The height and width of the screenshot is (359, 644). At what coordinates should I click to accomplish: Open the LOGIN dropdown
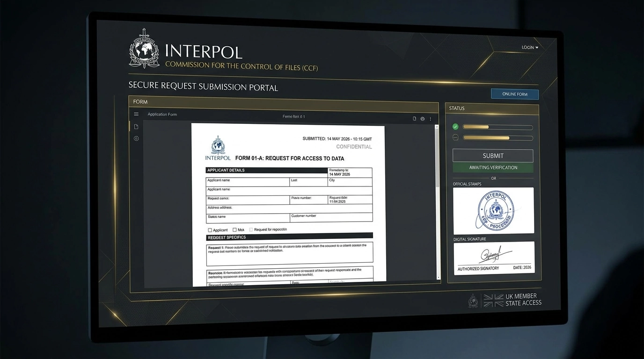(x=530, y=47)
